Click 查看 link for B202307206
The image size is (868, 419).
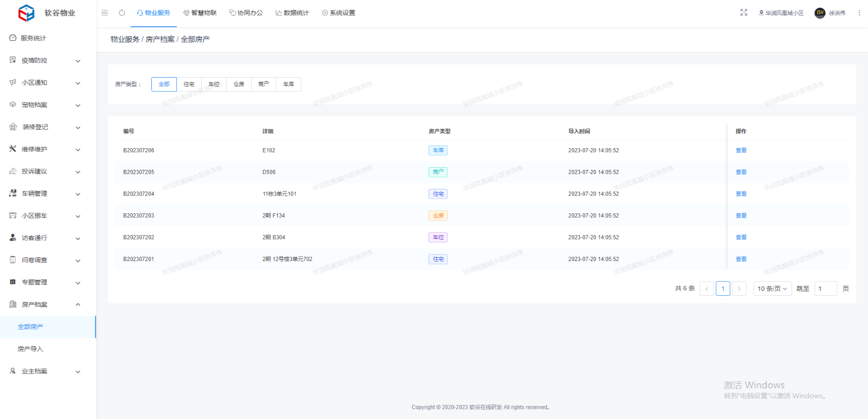[741, 150]
